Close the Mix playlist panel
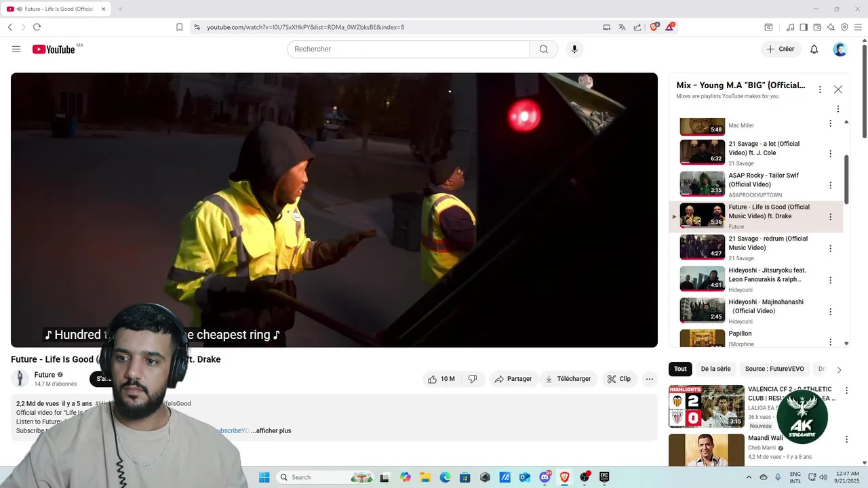868x488 pixels. [838, 89]
